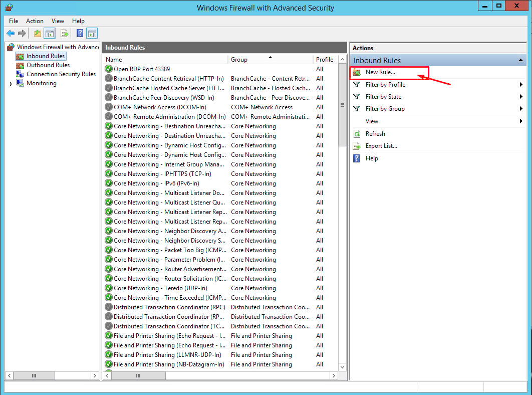Image resolution: width=532 pixels, height=395 pixels.
Task: Click the Filter by Profile funnel icon
Action: click(357, 85)
